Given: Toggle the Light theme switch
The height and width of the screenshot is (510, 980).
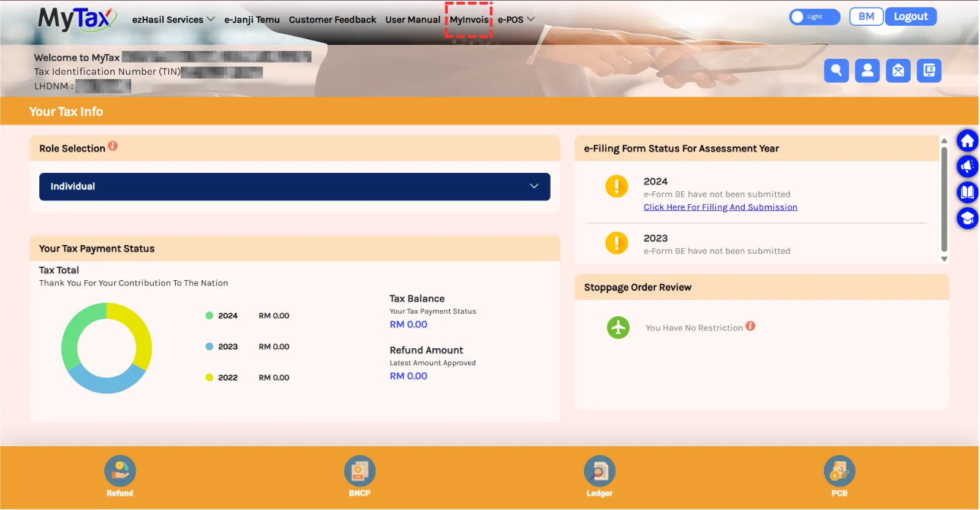Looking at the screenshot, I should point(815,17).
